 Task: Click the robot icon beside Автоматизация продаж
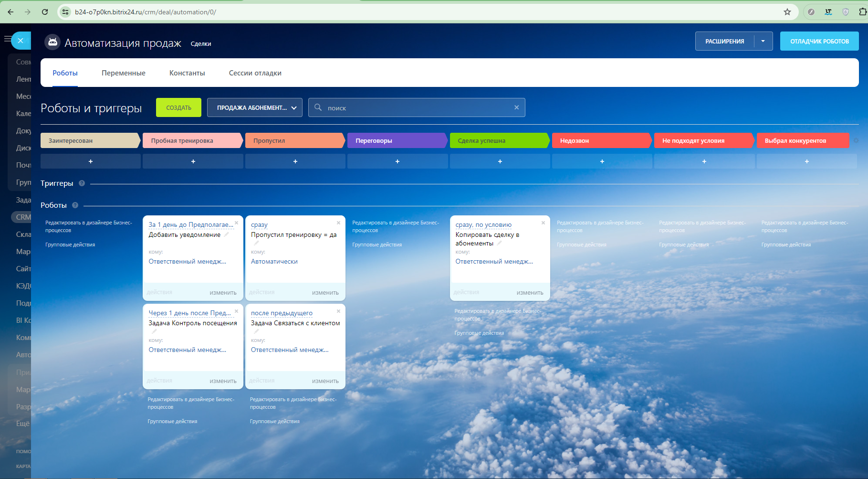coord(52,43)
